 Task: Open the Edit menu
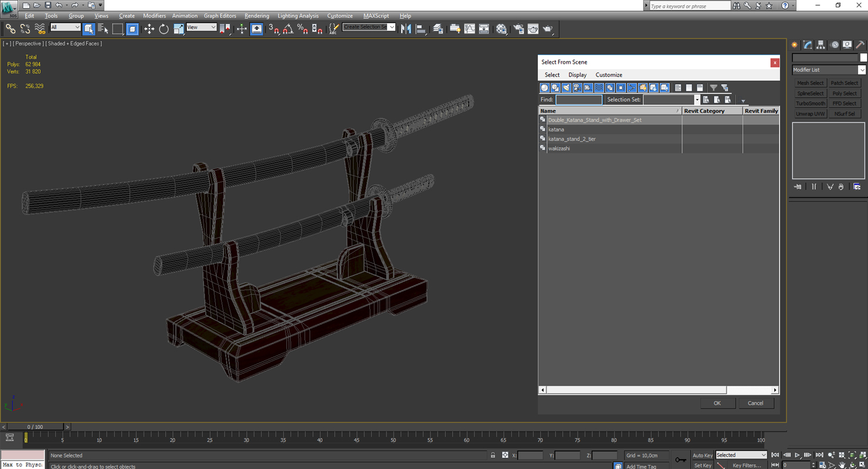29,16
